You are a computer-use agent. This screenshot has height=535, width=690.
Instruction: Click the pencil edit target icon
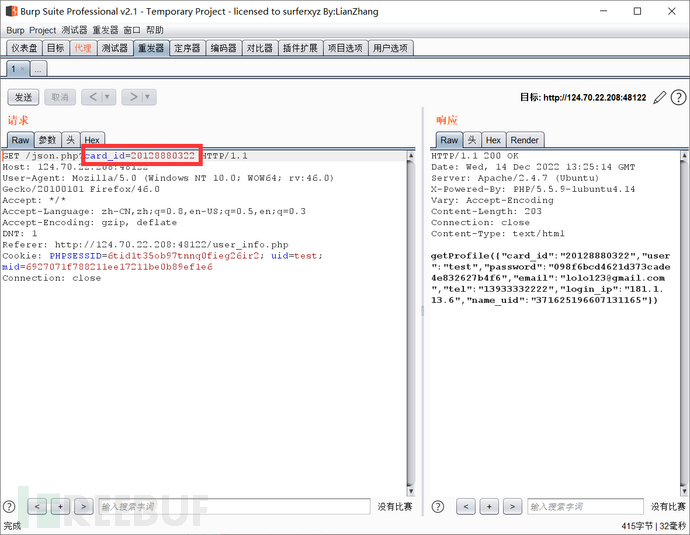[659, 97]
